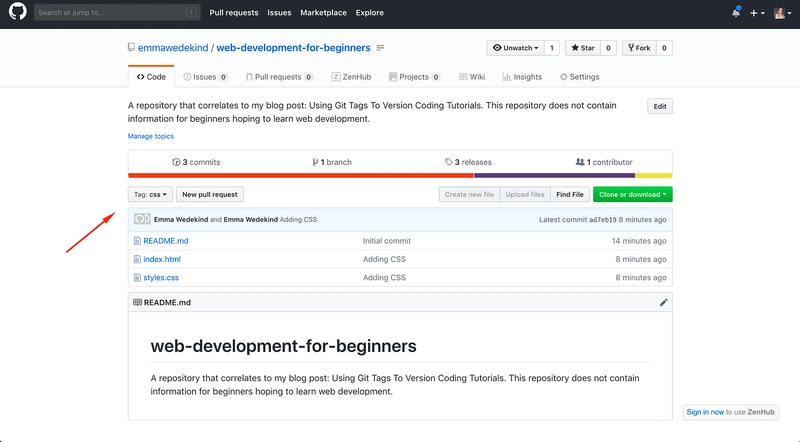Click the Manage topics link
Viewport: 800px width, 442px height.
(151, 136)
